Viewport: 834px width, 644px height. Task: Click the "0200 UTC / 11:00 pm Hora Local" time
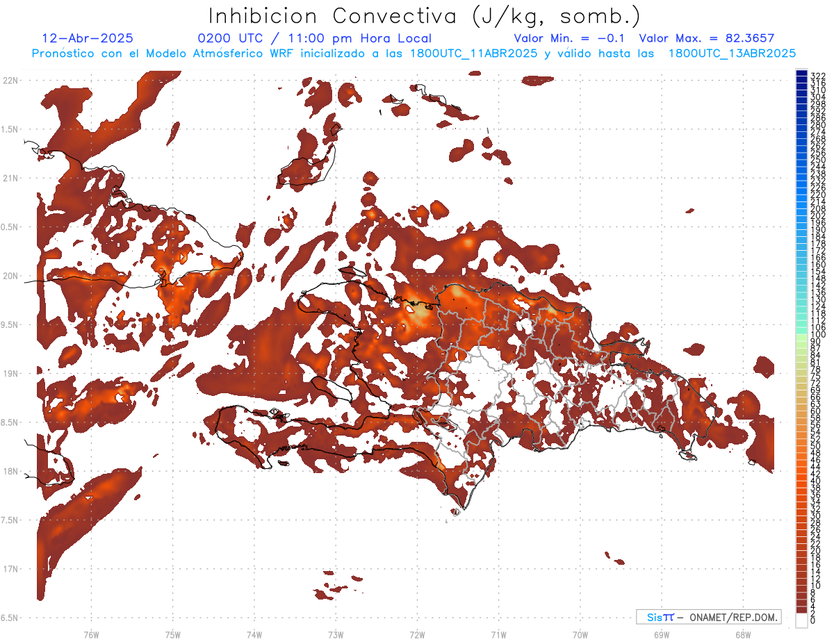click(x=314, y=39)
